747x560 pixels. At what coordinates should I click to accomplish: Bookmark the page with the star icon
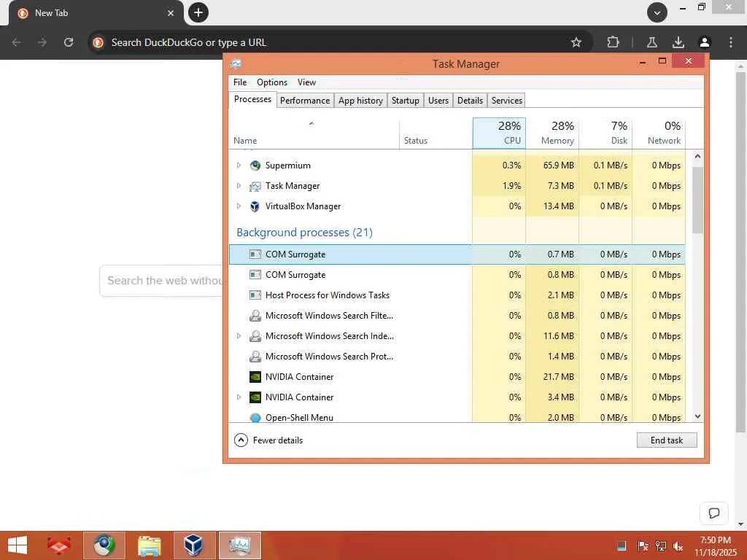[x=576, y=42]
